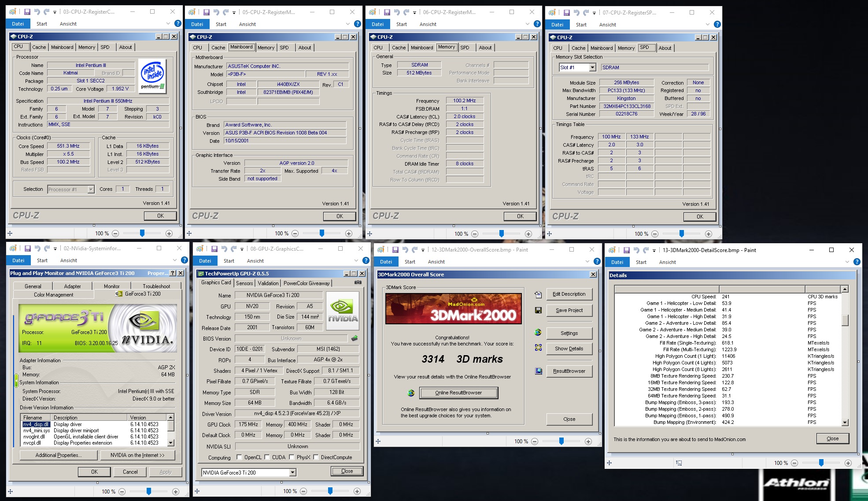This screenshot has height=501, width=868.
Task: Click the undo arrow in the 12-3DMark2000-OverallScore Paint window
Action: point(405,250)
